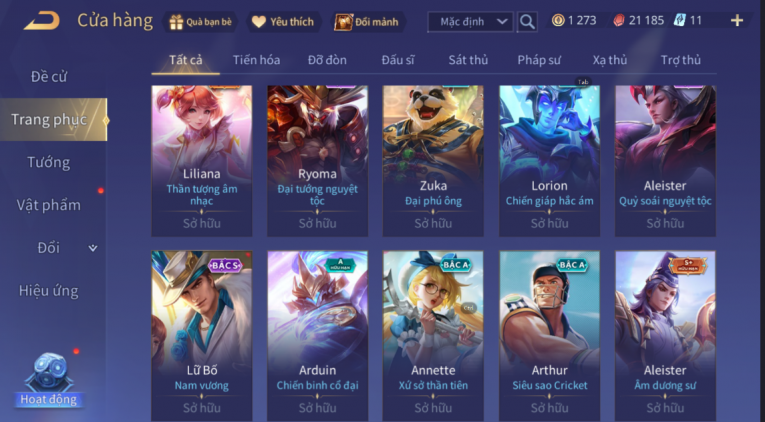The height and width of the screenshot is (422, 765).
Task: Open Yêu thích favorites heart button
Action: pyautogui.click(x=283, y=22)
